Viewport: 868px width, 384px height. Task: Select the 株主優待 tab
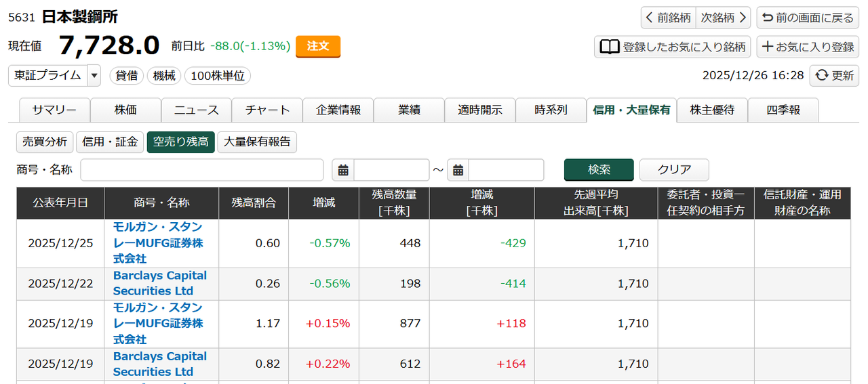[712, 110]
